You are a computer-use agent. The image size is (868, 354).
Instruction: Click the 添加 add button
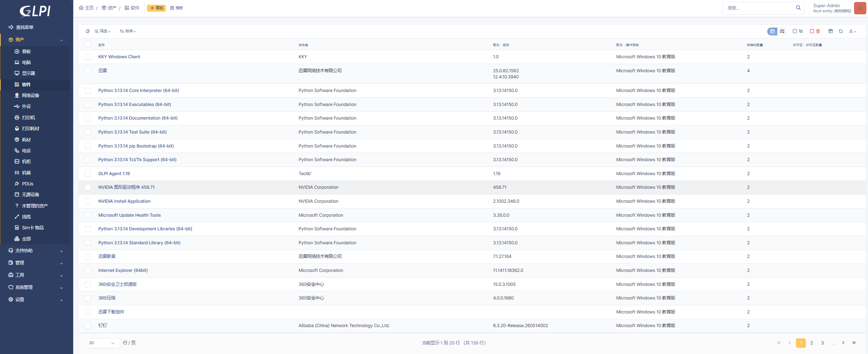coord(157,8)
